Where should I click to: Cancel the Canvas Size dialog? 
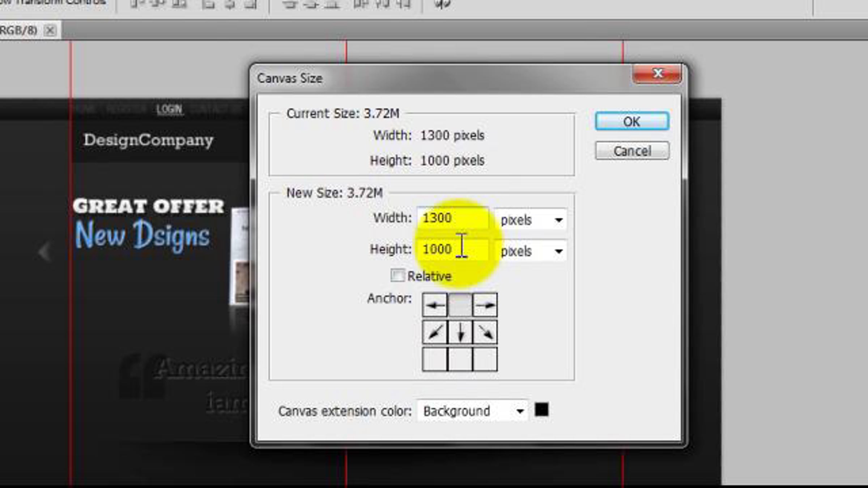pyautogui.click(x=632, y=151)
